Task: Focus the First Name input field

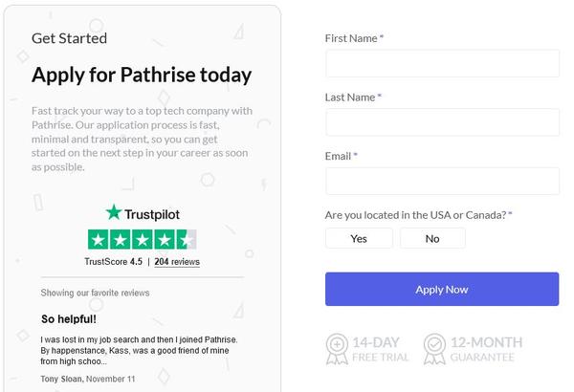Action: [442, 63]
